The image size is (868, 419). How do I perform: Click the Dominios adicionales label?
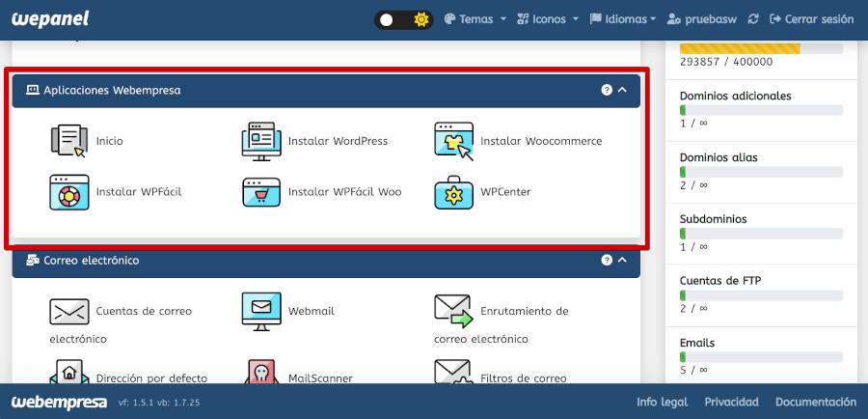tap(735, 96)
